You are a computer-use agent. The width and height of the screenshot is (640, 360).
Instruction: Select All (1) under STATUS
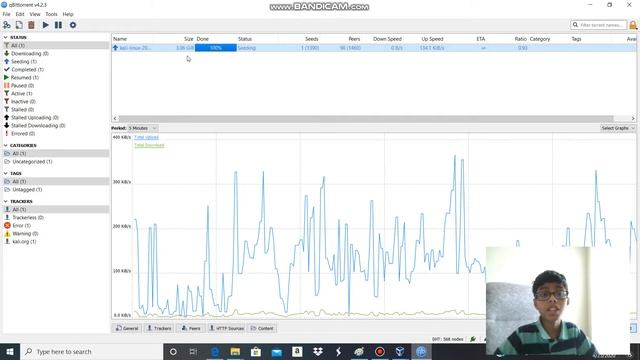[56, 45]
